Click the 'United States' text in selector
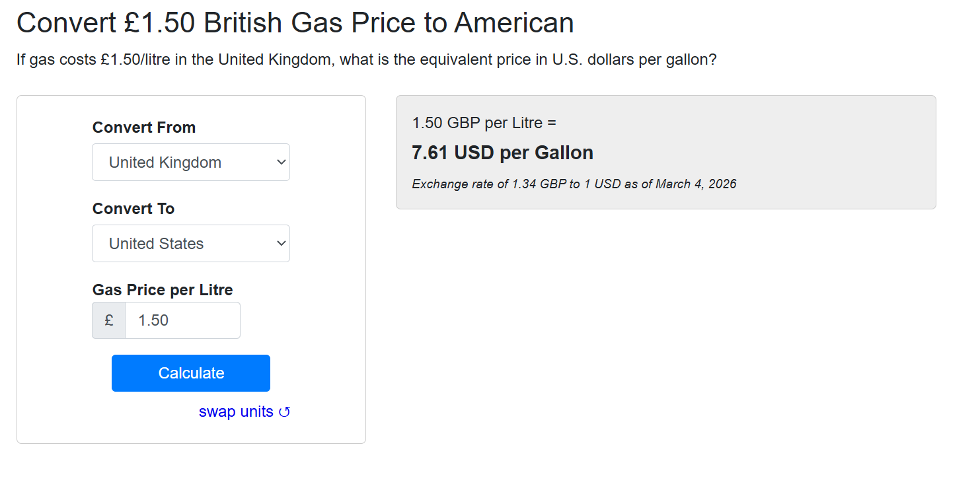Screen dimensions: 980x500 pos(156,244)
